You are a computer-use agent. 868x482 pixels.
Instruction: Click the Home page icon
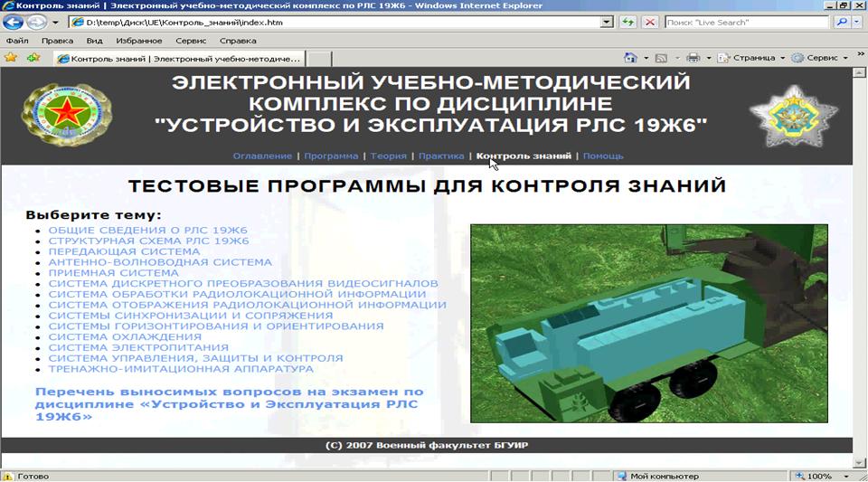(x=630, y=58)
